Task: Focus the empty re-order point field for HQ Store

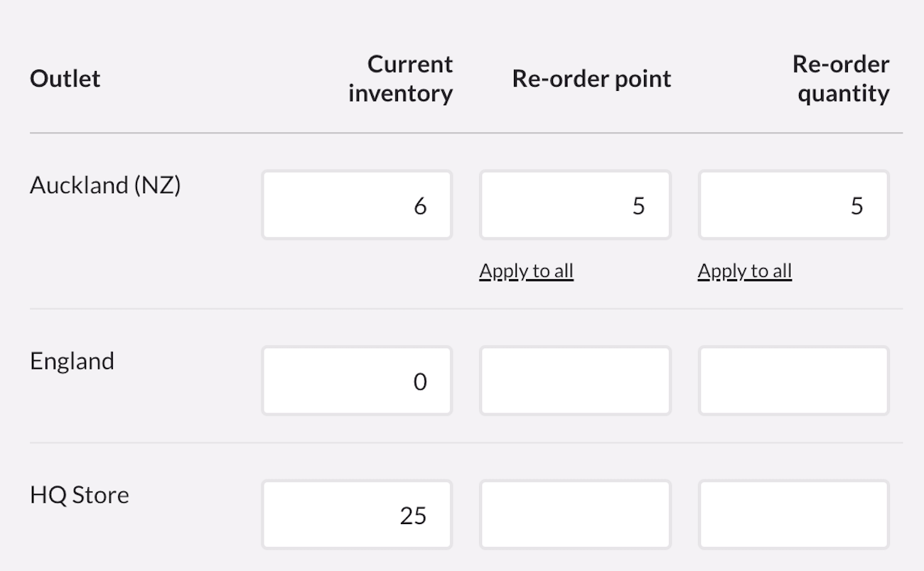Action: pos(574,513)
